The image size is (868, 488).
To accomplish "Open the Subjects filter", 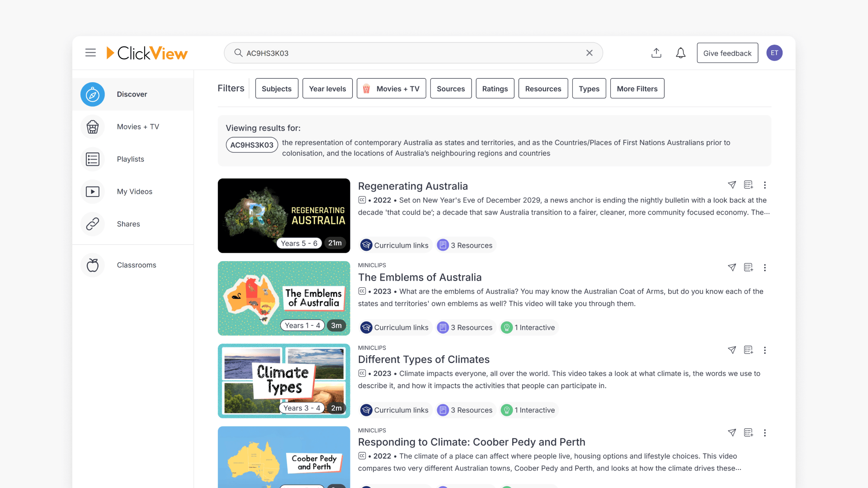I will click(x=276, y=88).
